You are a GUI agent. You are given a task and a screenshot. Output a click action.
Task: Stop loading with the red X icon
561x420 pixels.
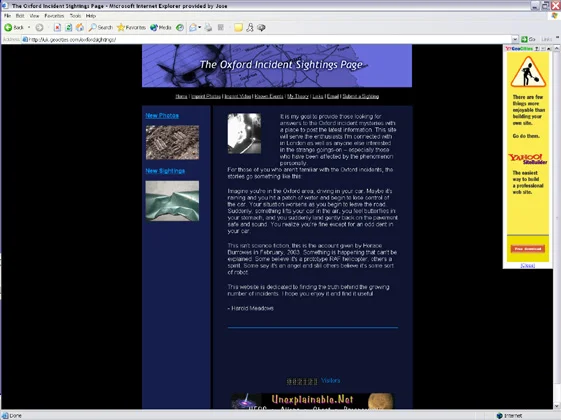(57, 28)
